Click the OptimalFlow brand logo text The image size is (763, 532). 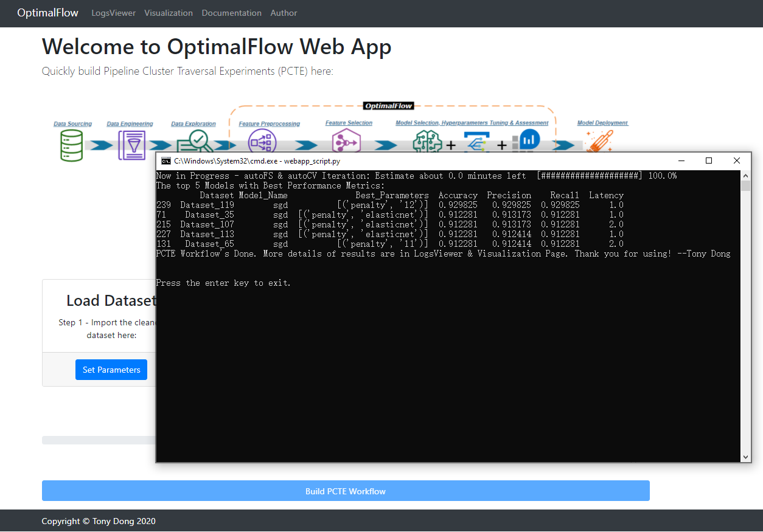point(47,13)
